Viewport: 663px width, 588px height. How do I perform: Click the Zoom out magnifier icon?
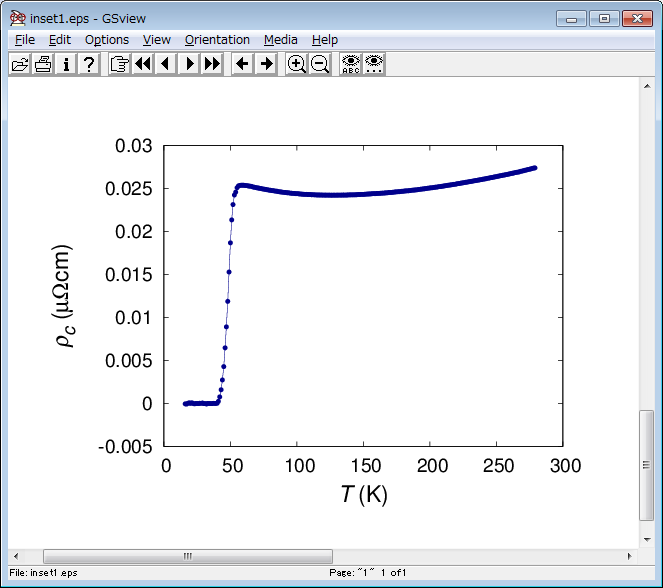click(x=320, y=64)
